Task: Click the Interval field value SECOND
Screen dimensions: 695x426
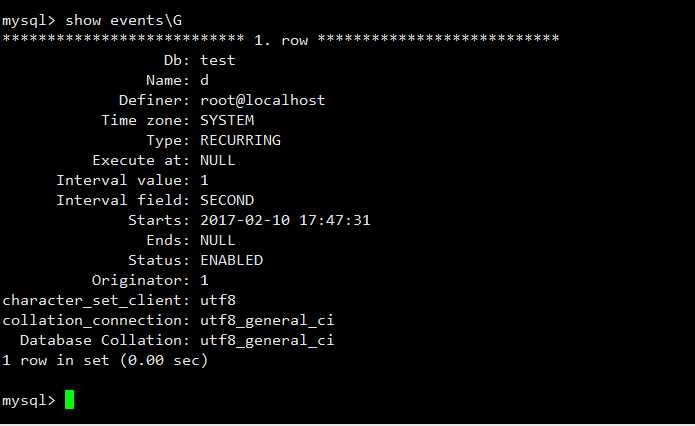Action: point(227,200)
